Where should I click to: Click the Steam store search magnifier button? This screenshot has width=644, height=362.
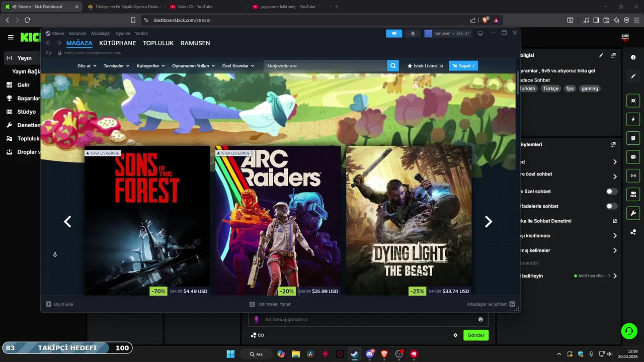coord(393,66)
